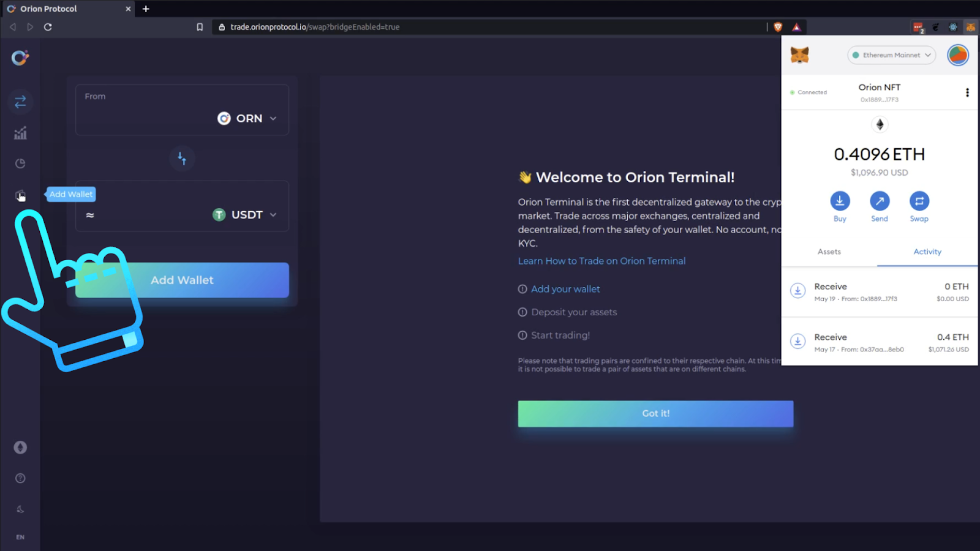Click the blue atom extension icon
The width and height of the screenshot is (980, 551).
click(x=953, y=27)
